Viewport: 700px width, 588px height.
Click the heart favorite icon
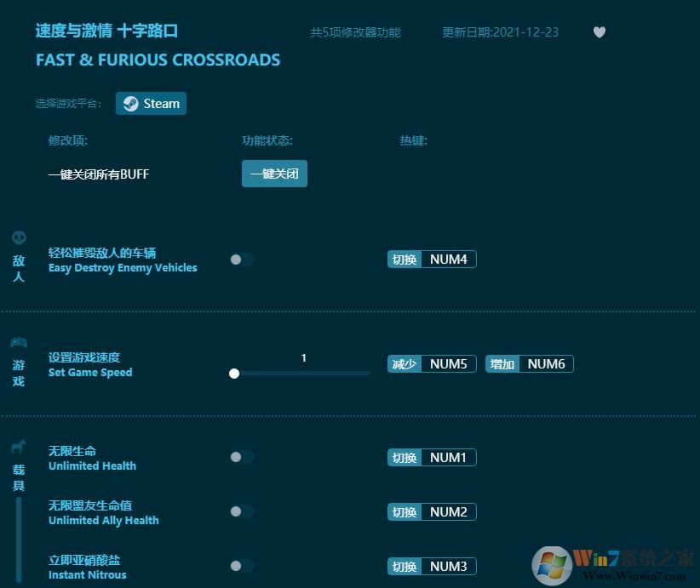(x=600, y=32)
